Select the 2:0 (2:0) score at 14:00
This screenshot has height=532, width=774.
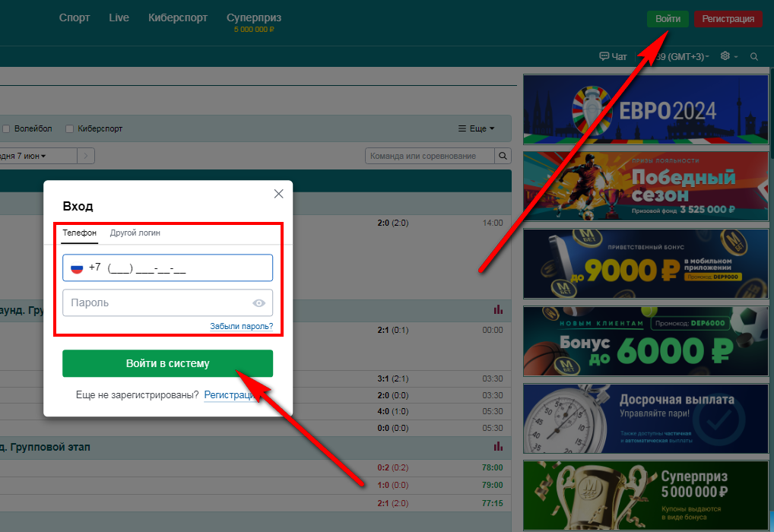(x=393, y=223)
